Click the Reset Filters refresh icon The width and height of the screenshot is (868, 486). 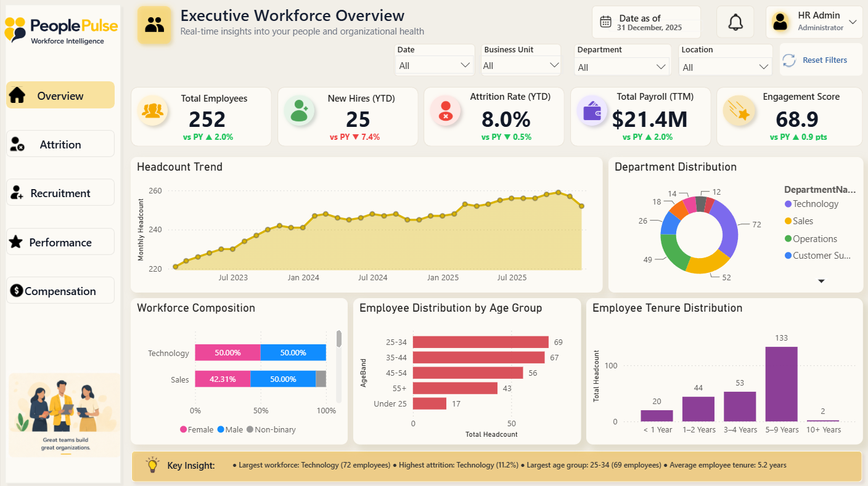pyautogui.click(x=789, y=60)
